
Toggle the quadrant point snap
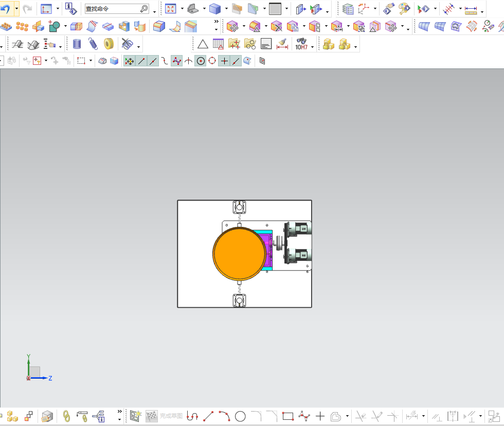tap(212, 61)
